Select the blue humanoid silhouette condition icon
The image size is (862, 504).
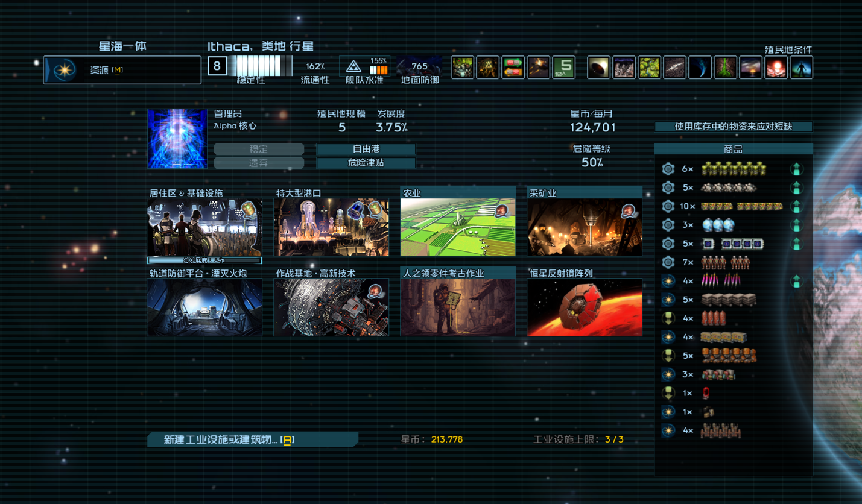(802, 68)
